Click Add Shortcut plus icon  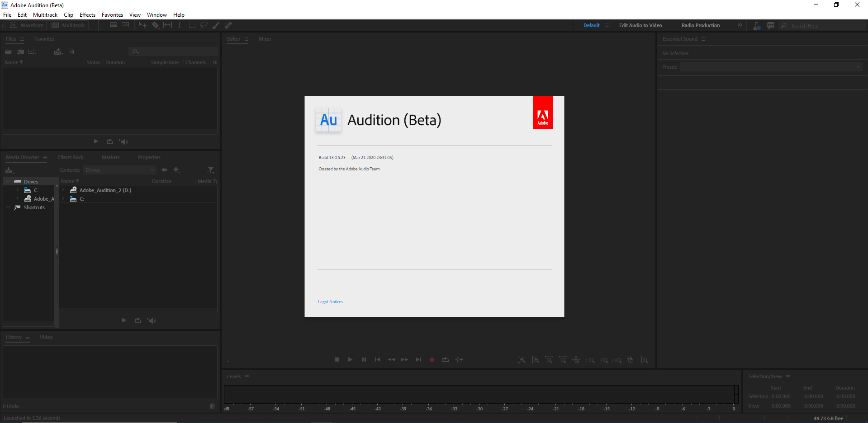(176, 169)
